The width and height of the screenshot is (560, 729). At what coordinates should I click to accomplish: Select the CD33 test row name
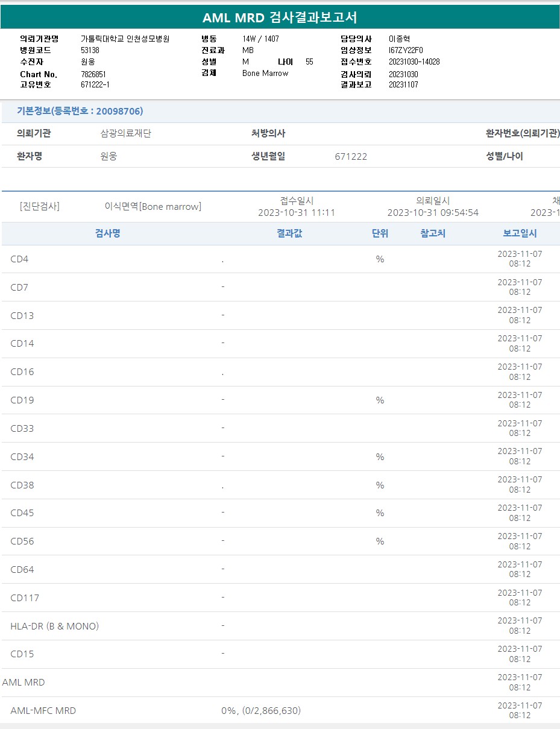click(x=22, y=429)
